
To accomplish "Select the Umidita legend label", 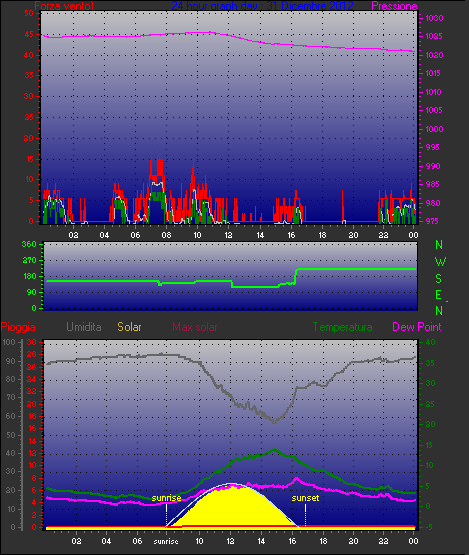I will 84,327.
